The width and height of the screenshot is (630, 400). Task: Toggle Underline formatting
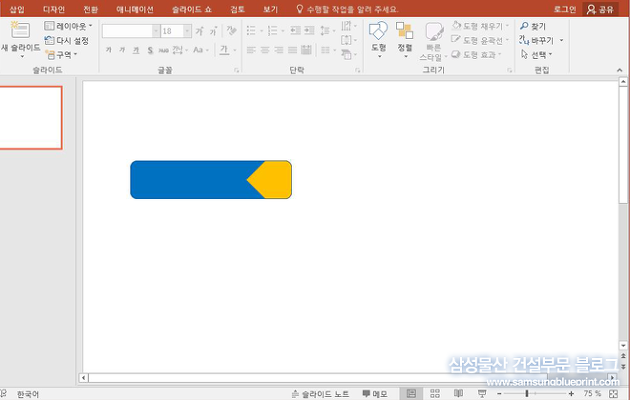(136, 50)
